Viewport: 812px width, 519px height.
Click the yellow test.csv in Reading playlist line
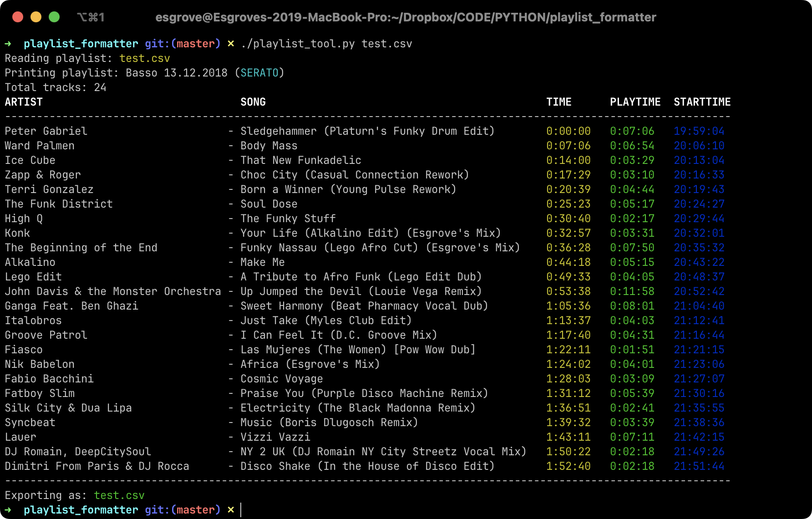[145, 58]
